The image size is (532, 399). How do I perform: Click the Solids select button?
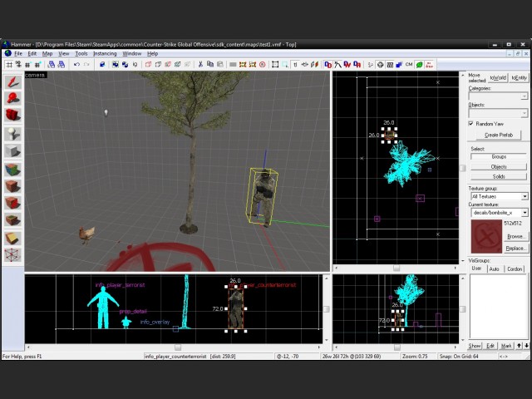point(499,176)
